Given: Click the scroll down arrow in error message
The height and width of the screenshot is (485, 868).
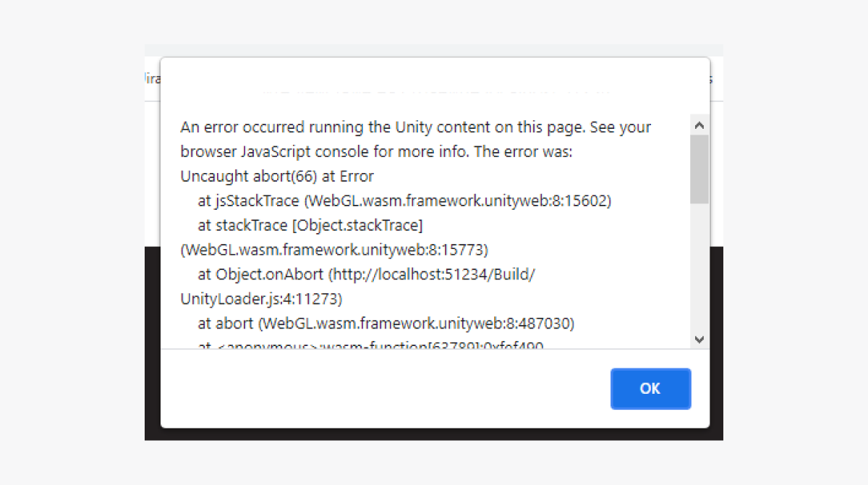Looking at the screenshot, I should coord(699,339).
